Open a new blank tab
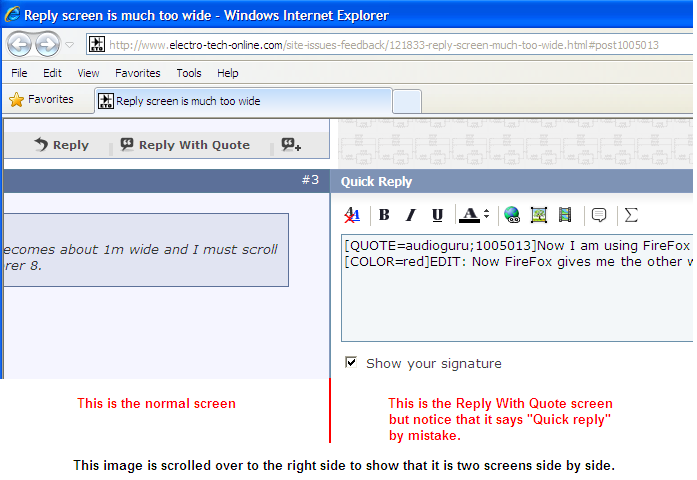Screen dimensions: 697x480 [407, 101]
